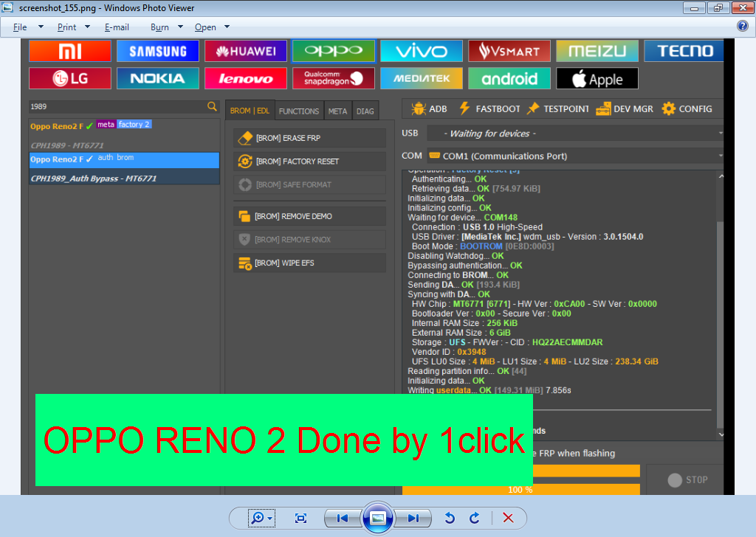Screen dimensions: 756x537
Task: Switch to the BROM | EDL tab
Action: tap(250, 111)
